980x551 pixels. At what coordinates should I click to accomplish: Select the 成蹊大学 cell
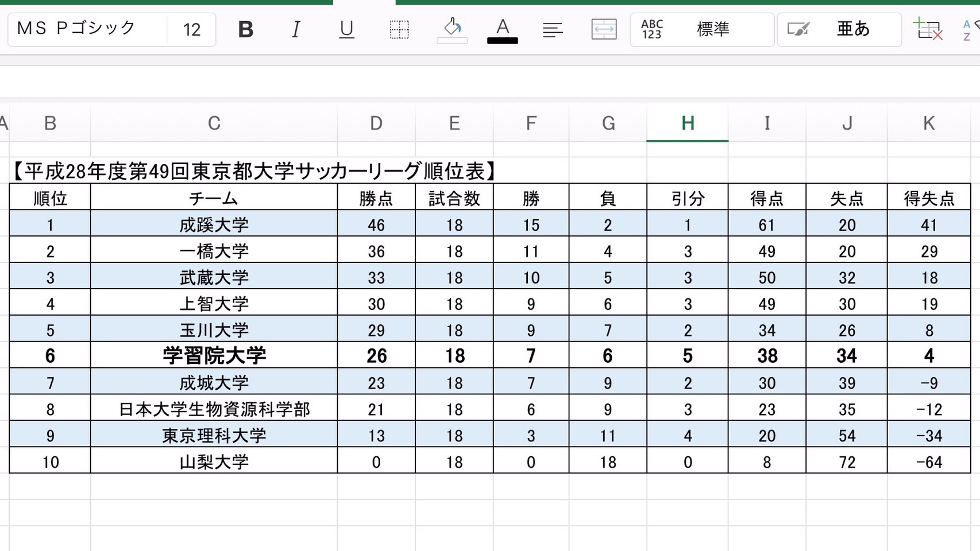pyautogui.click(x=214, y=224)
